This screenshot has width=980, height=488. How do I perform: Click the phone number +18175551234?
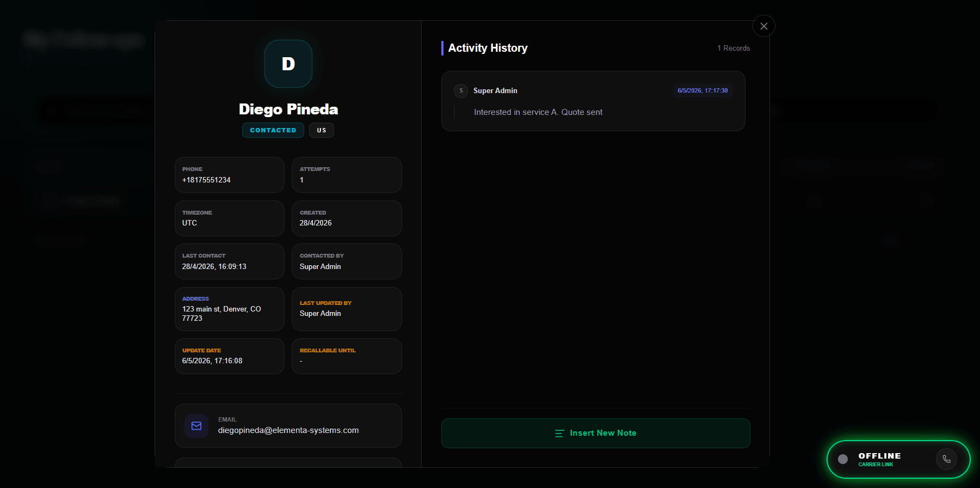tap(206, 180)
